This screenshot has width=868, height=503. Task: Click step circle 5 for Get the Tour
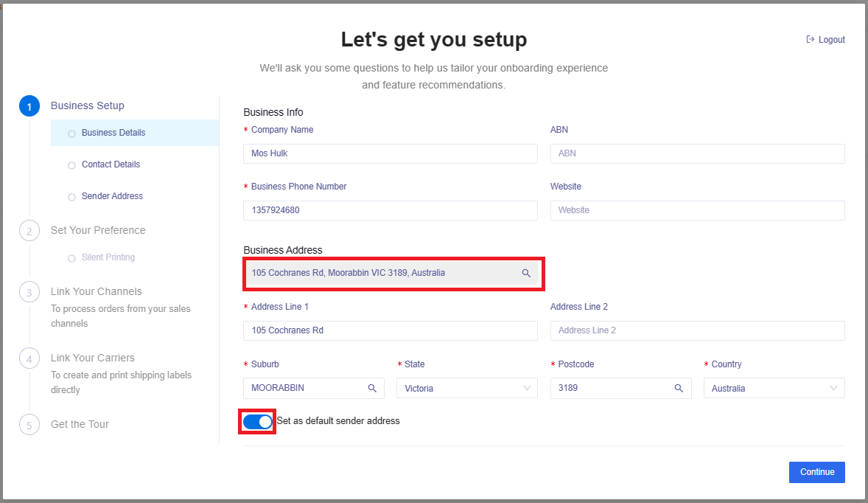click(29, 424)
